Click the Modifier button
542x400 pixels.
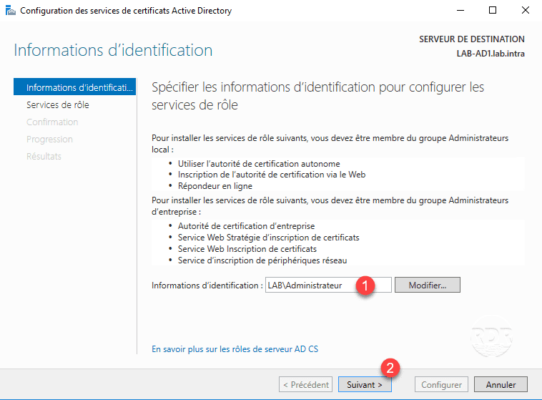click(427, 285)
